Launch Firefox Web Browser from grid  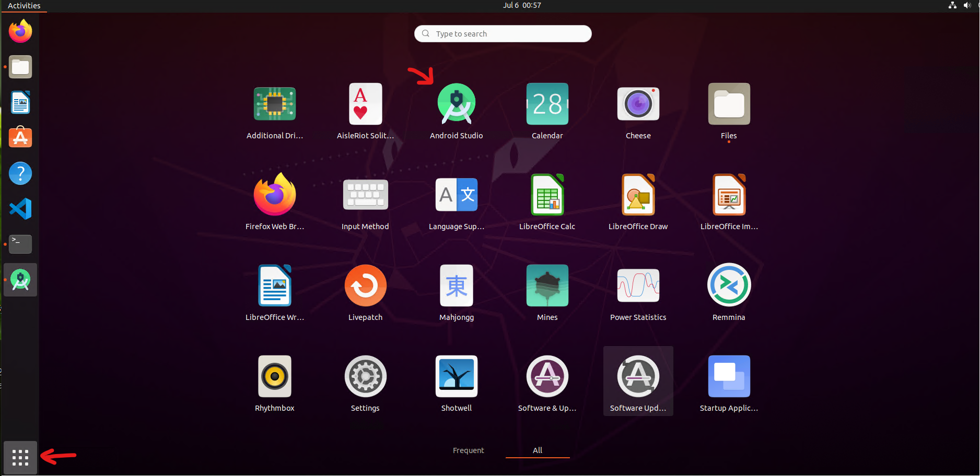tap(275, 202)
